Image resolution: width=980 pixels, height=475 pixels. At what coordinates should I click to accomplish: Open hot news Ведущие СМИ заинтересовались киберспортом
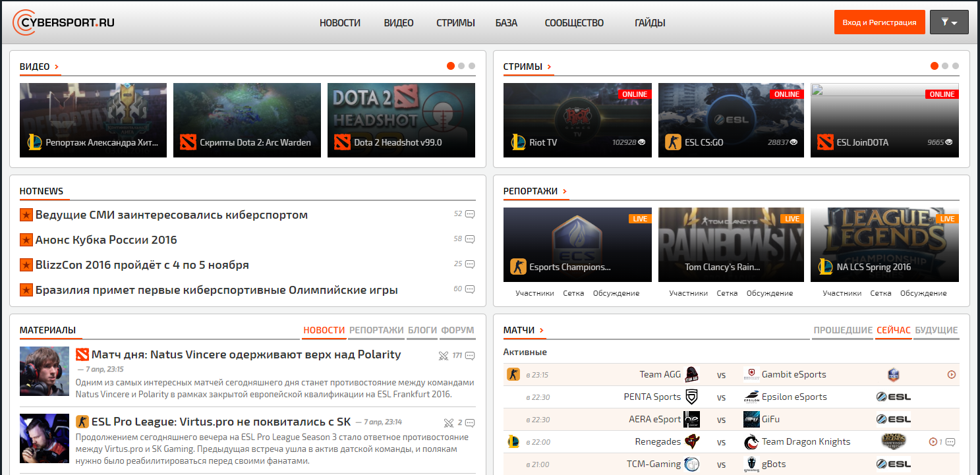[x=171, y=215]
